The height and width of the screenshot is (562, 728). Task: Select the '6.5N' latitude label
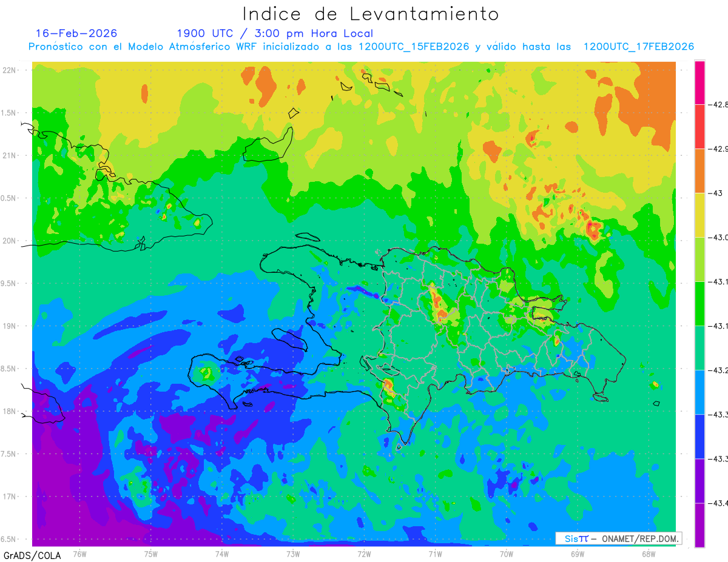coord(9,539)
